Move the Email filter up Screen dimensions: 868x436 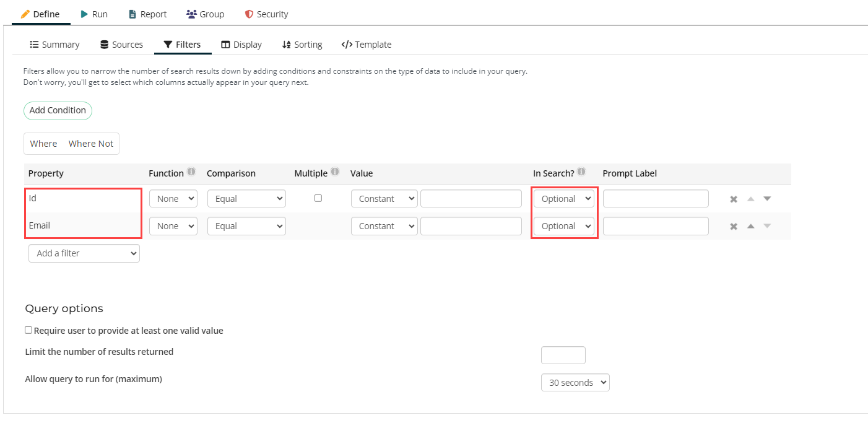(x=750, y=226)
